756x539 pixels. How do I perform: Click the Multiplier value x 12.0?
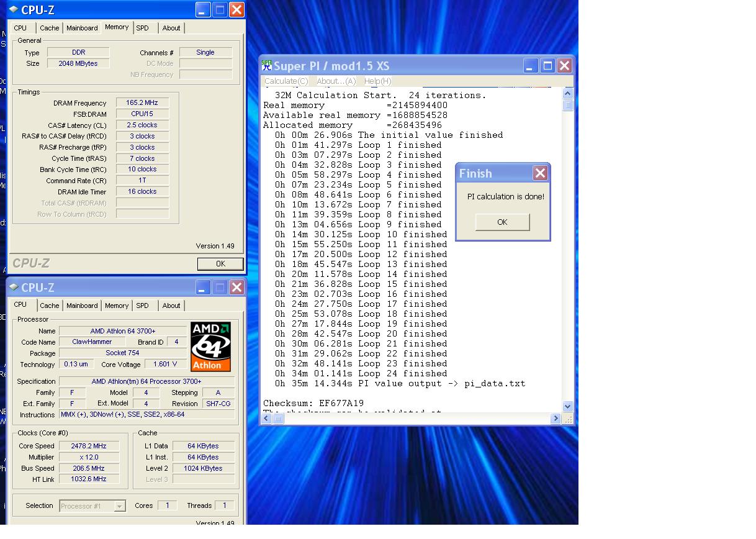click(x=89, y=457)
